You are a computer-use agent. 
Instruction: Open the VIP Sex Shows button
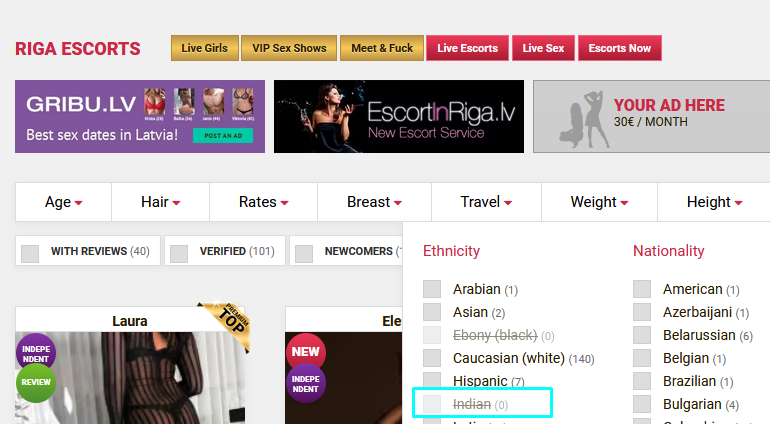[x=289, y=48]
